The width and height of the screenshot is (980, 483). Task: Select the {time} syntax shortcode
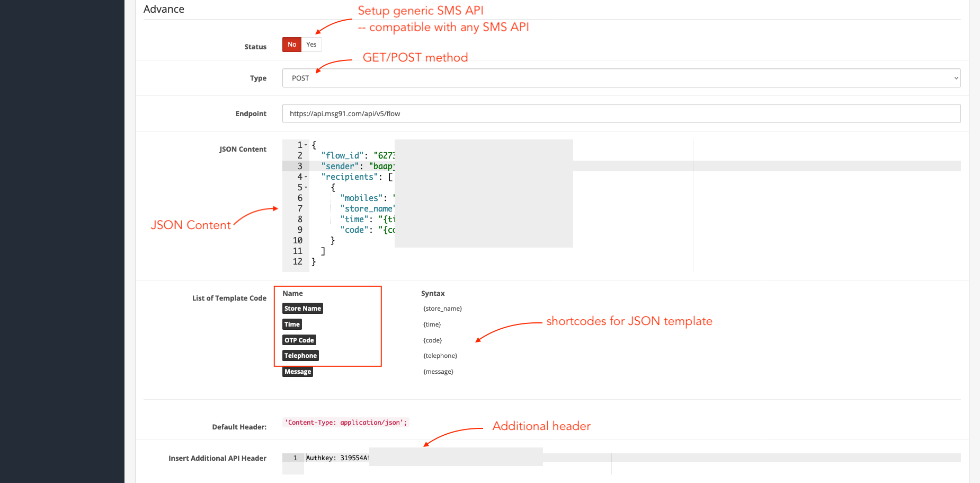[x=432, y=324]
